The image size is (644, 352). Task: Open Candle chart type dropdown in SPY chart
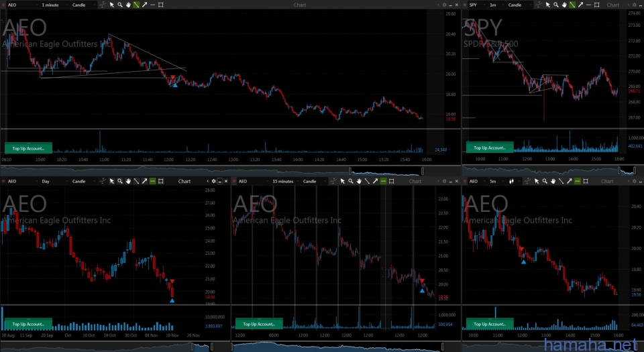tap(519, 5)
